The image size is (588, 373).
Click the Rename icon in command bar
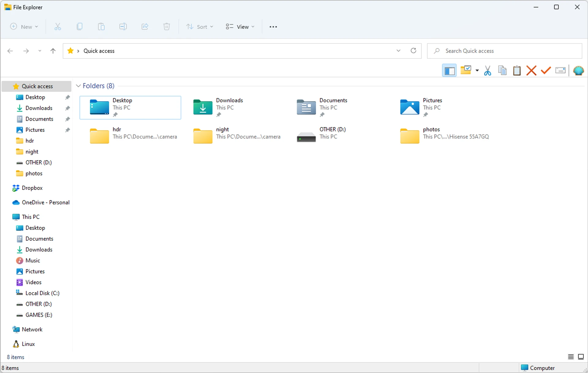[x=123, y=27]
